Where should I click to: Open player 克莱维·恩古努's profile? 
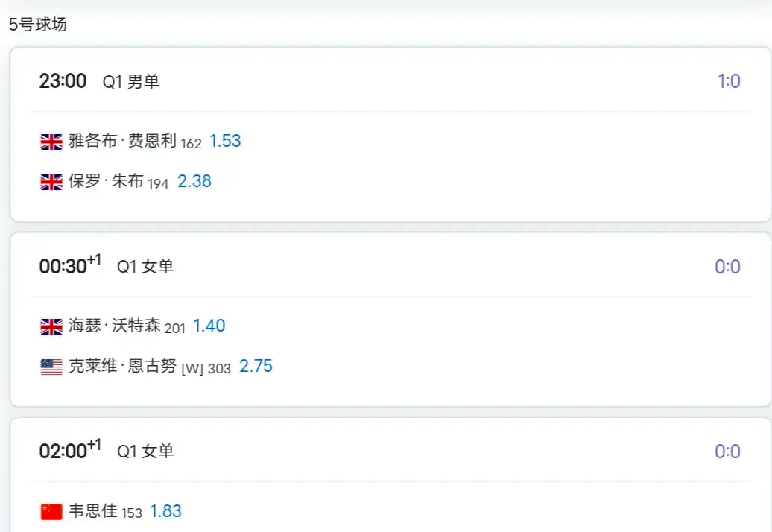pyautogui.click(x=122, y=367)
